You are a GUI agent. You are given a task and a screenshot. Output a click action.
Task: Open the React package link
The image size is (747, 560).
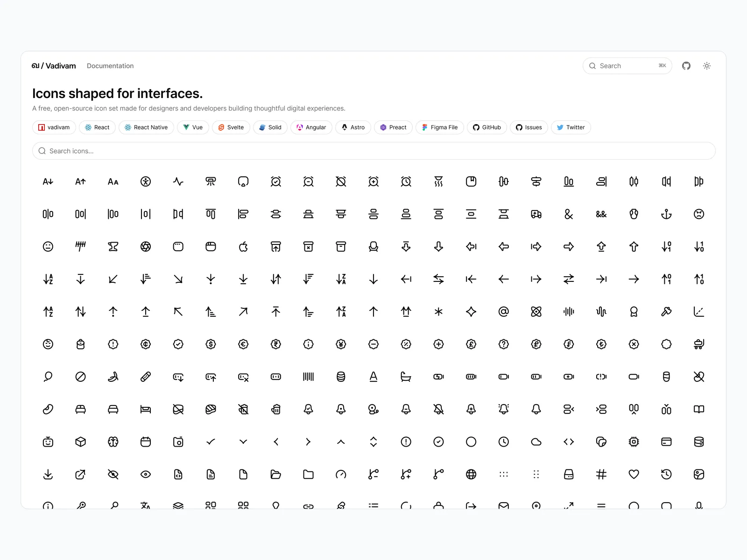(97, 127)
